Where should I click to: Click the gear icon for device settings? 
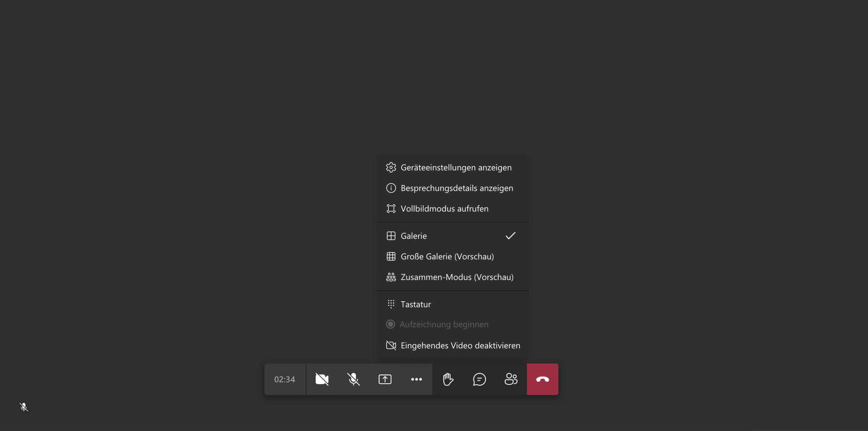(x=391, y=167)
